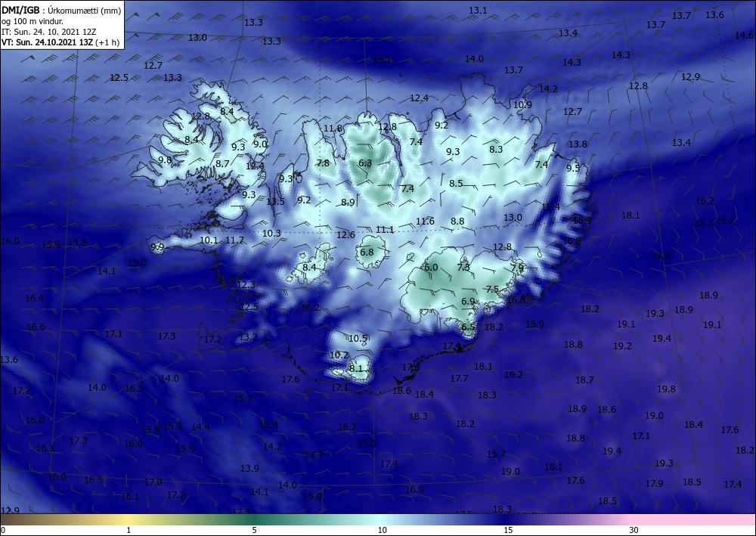
Task: Click the 10.3 value on the map
Action: [271, 234]
